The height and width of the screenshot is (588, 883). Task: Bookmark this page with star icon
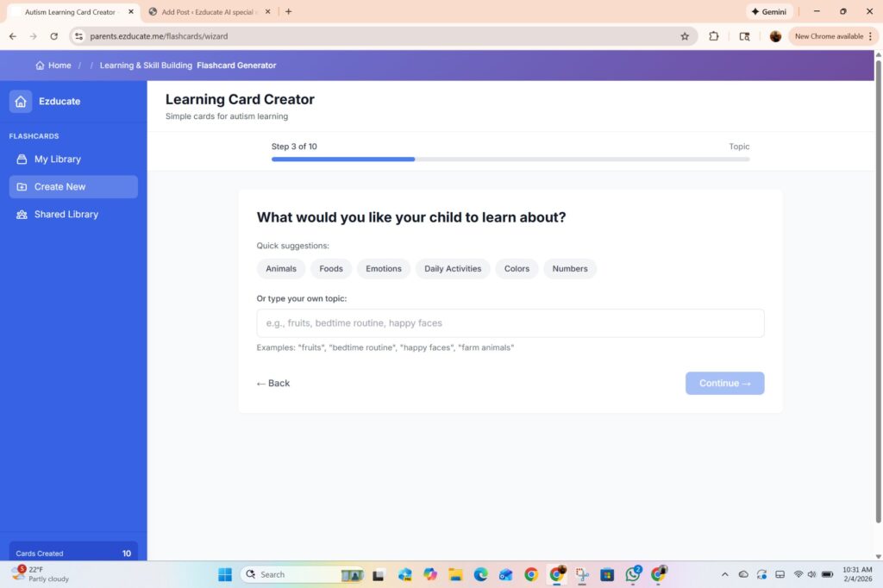coord(685,36)
